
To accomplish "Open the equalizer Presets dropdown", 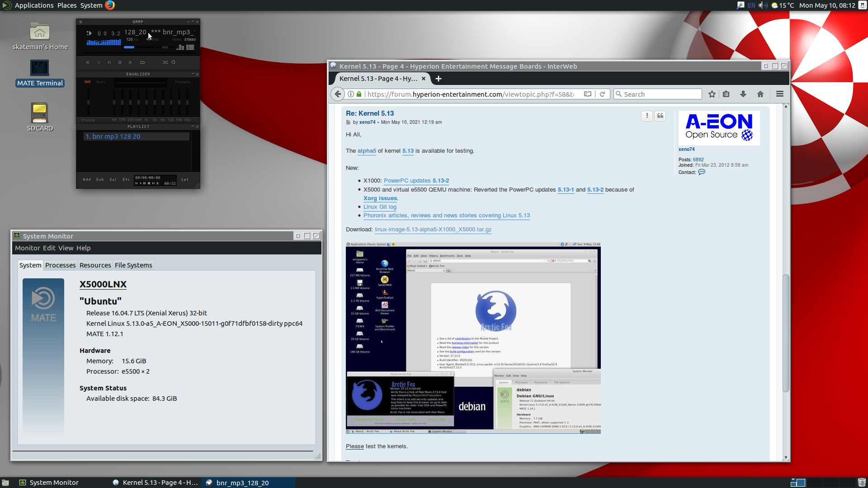I will coord(184,82).
